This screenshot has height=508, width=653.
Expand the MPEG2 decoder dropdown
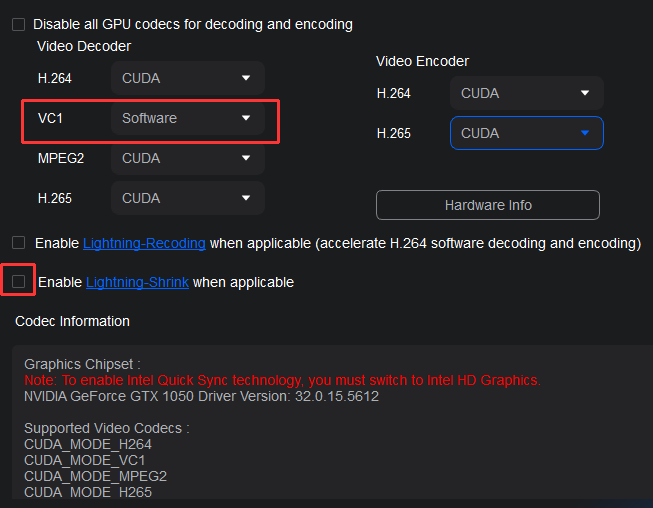(x=187, y=158)
